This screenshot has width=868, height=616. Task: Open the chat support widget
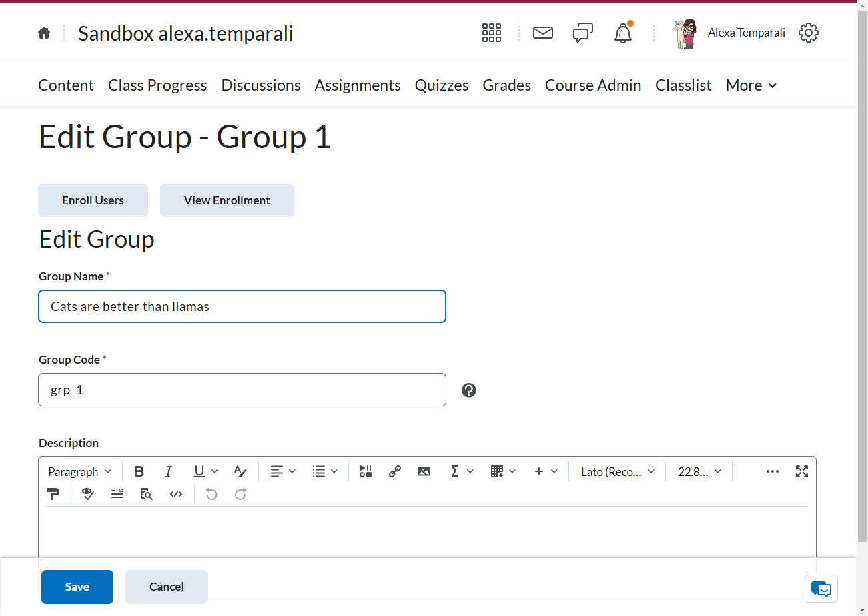821,589
